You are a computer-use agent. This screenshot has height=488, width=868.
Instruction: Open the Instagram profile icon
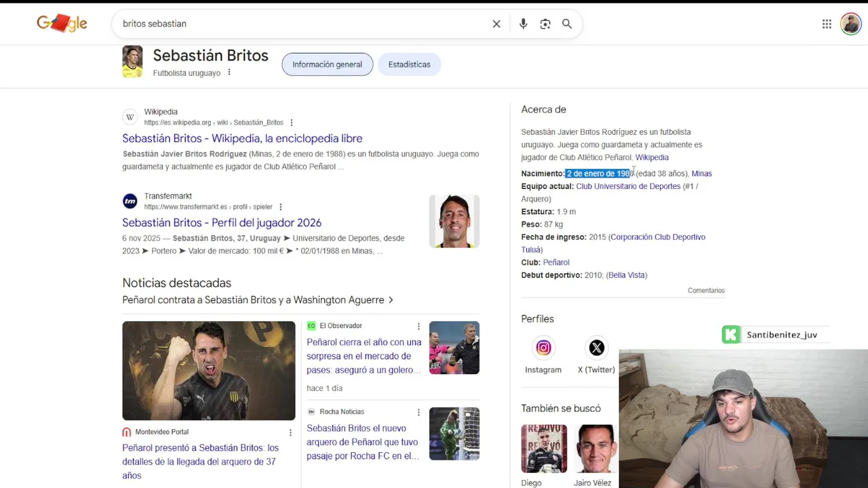coord(543,348)
